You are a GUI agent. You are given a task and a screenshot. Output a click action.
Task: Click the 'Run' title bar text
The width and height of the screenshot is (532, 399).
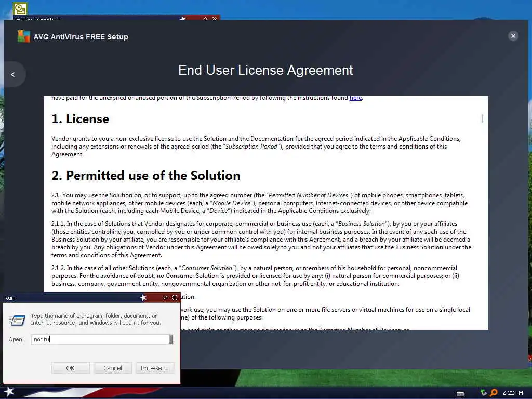click(x=9, y=298)
